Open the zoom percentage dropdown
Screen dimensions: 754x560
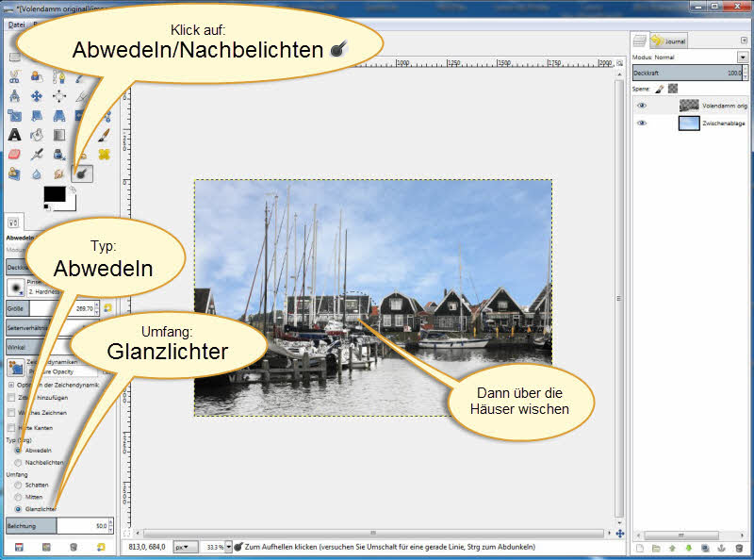(228, 547)
